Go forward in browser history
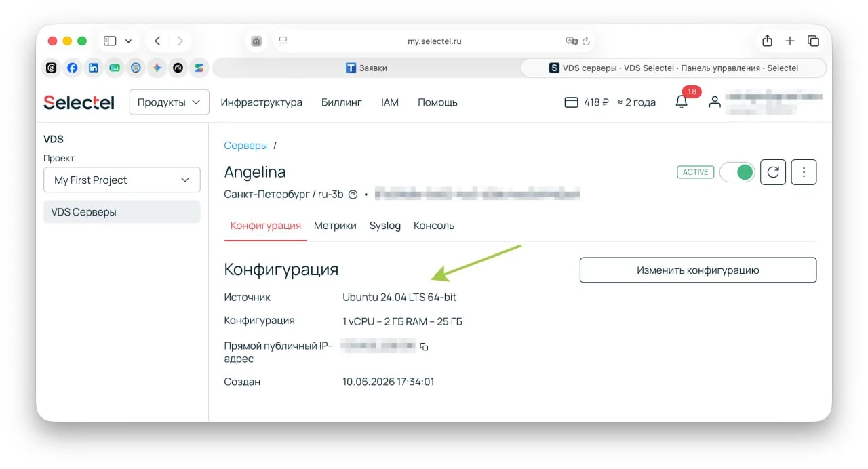 point(180,41)
